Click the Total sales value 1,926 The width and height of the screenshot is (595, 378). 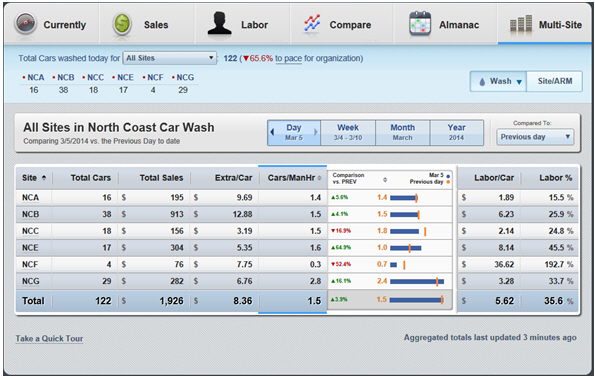tap(171, 301)
